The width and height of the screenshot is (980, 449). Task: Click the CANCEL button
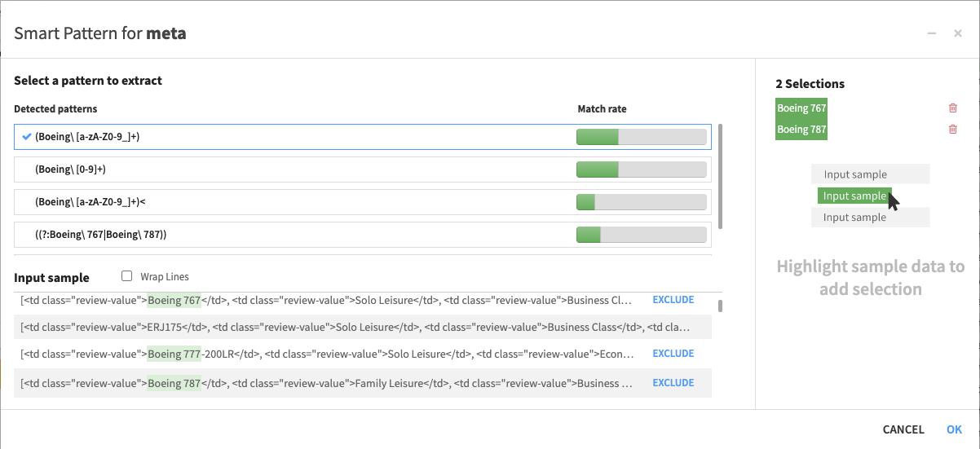[903, 429]
